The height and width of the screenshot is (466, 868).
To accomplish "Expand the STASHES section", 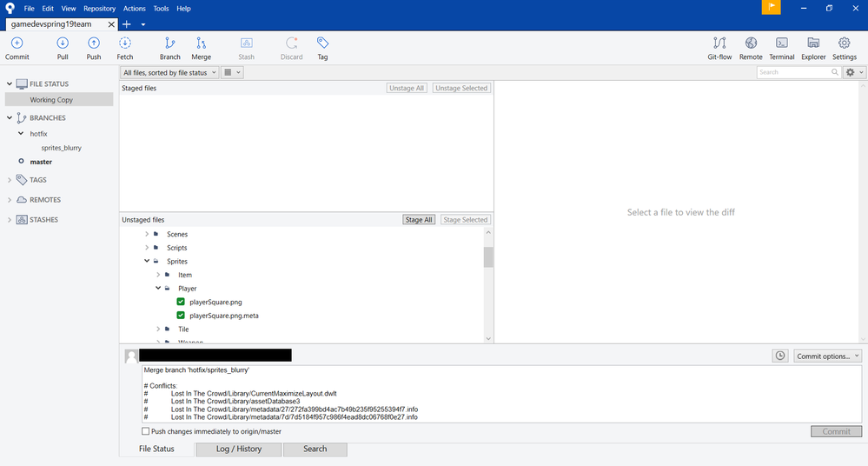I will 10,219.
